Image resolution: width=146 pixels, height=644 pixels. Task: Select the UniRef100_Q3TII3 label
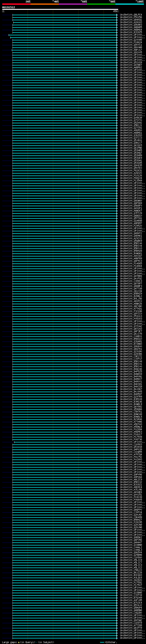pos(131,138)
